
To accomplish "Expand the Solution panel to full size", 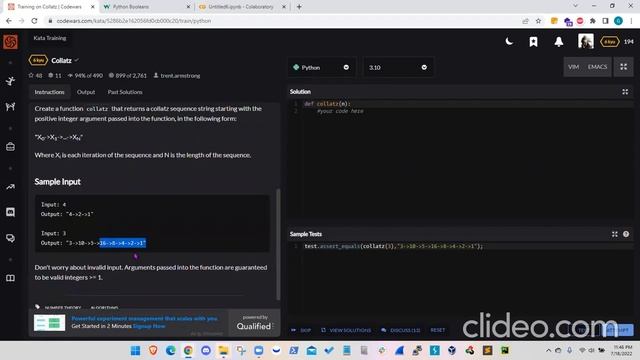I will coord(625,92).
